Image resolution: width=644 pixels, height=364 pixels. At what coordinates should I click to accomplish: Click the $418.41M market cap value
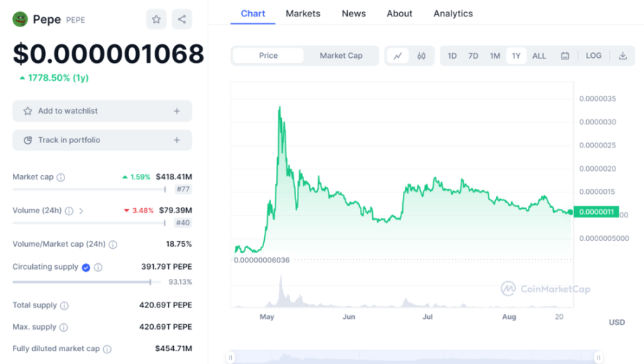(x=174, y=177)
